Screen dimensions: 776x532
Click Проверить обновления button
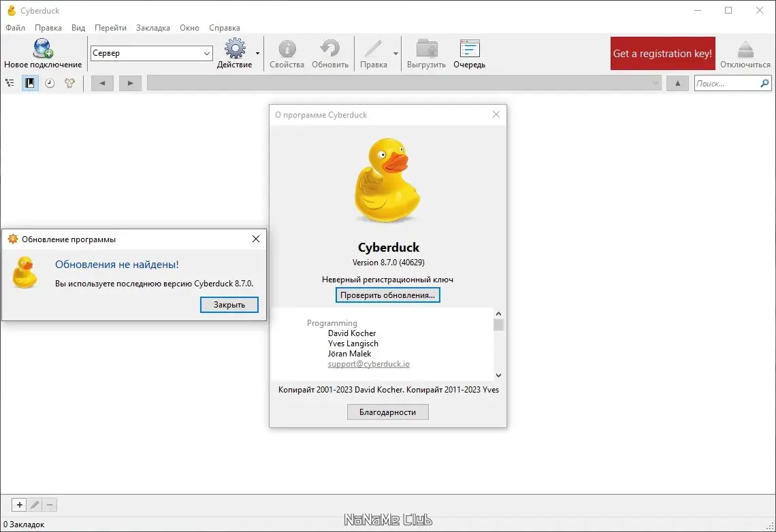(387, 295)
